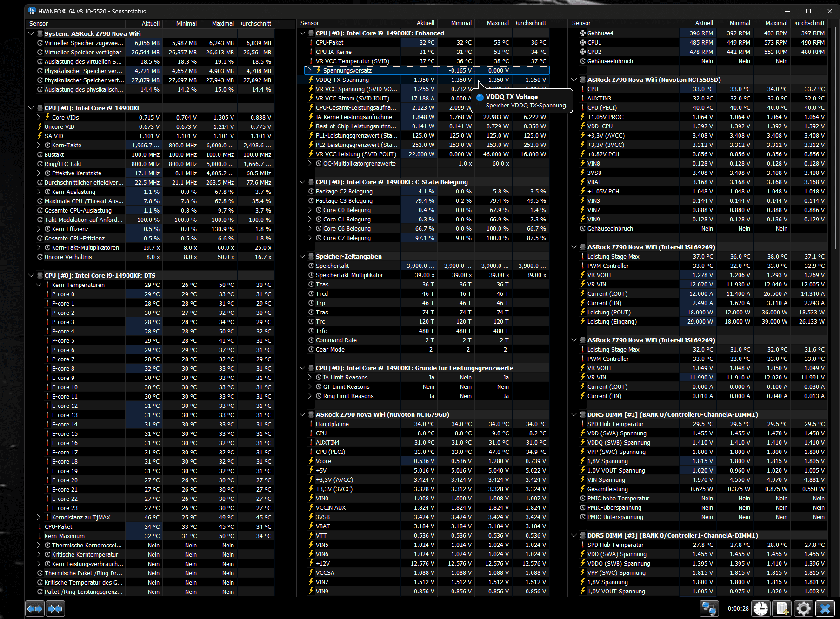Click the lightning icon beside Vcore

(x=311, y=461)
